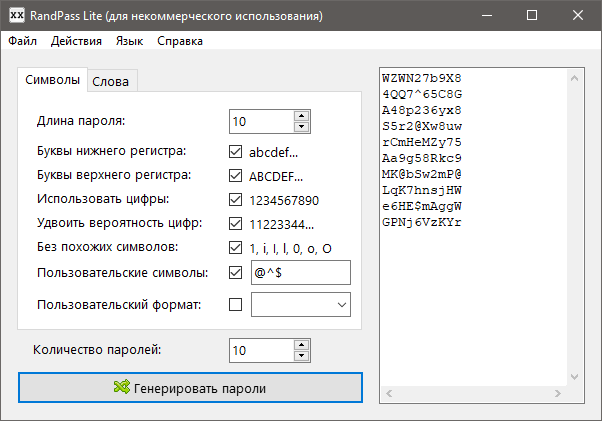Screen dimensions: 602x421
Task: Decrease password length with down arrow
Action: [302, 127]
